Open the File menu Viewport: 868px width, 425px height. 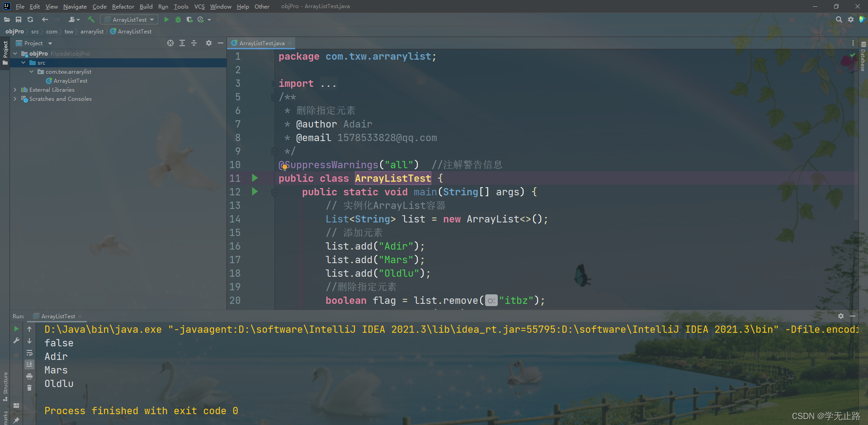tap(20, 6)
